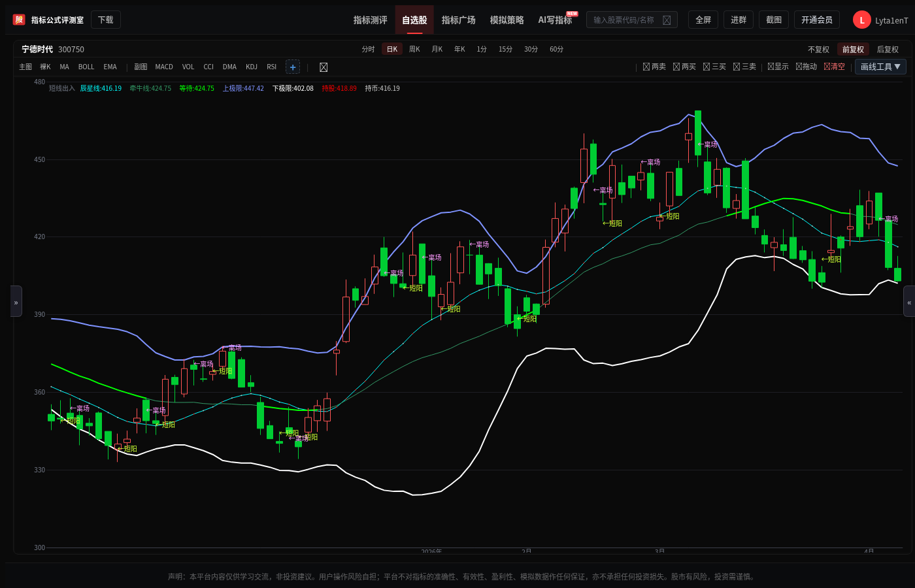The width and height of the screenshot is (915, 588).
Task: Select the 日K period
Action: coord(392,50)
